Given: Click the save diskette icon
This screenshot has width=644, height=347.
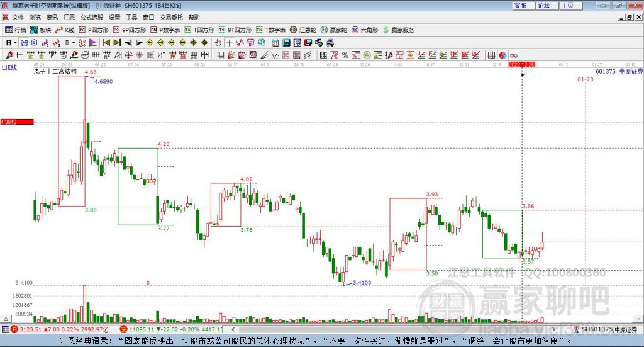Looking at the screenshot, I should coord(308,42).
